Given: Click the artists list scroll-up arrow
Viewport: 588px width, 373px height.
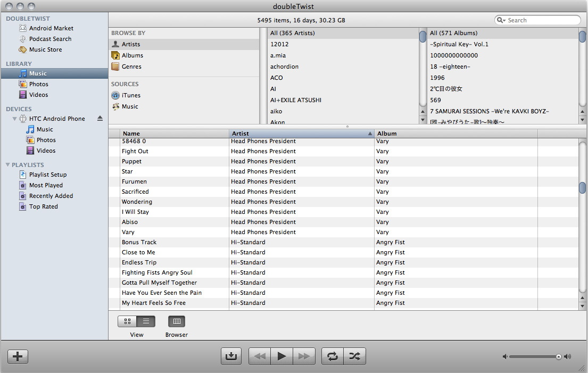Looking at the screenshot, I should pyautogui.click(x=423, y=112).
